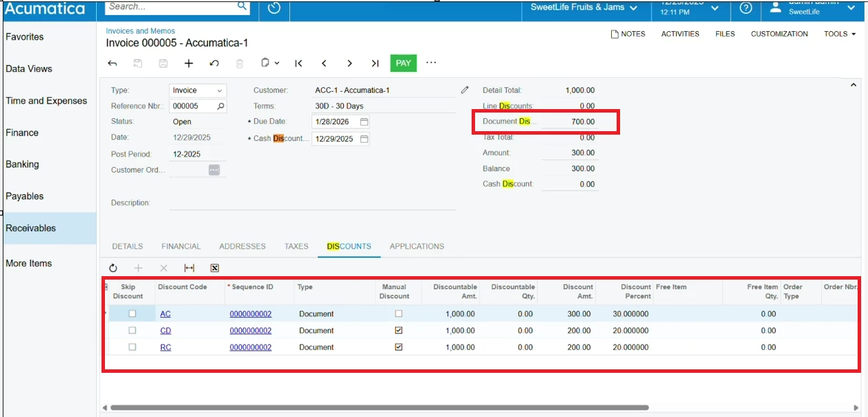Go to the last record
This screenshot has height=417, width=868.
375,63
